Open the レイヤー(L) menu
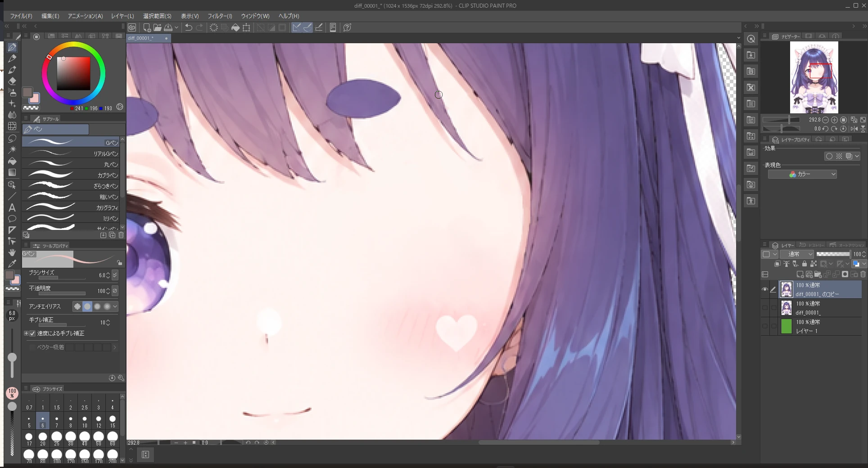 point(122,16)
